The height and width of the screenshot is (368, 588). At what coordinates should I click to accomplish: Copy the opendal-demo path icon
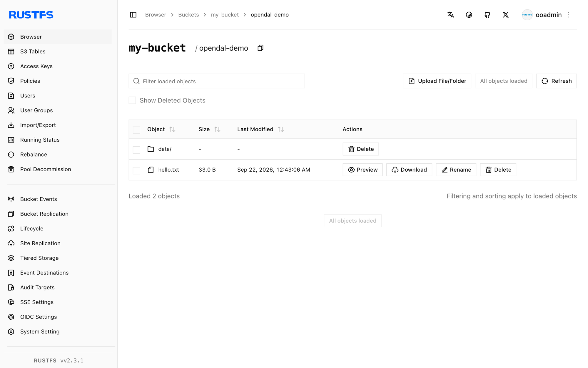point(260,48)
